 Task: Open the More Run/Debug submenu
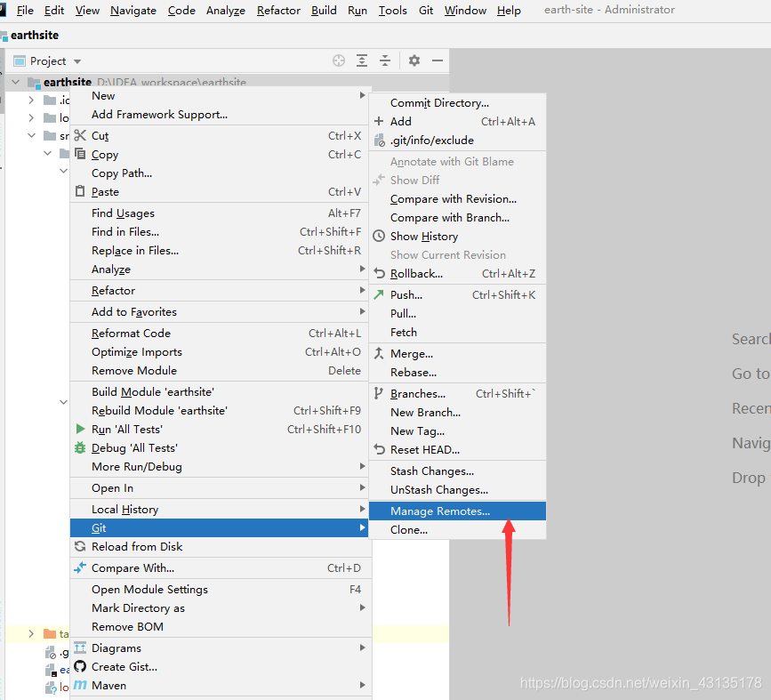220,466
